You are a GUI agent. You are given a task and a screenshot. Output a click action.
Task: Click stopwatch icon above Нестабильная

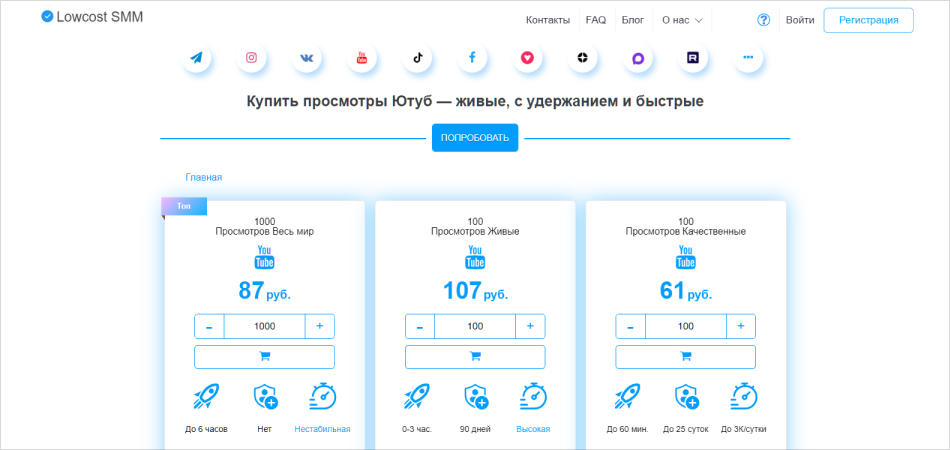[323, 397]
